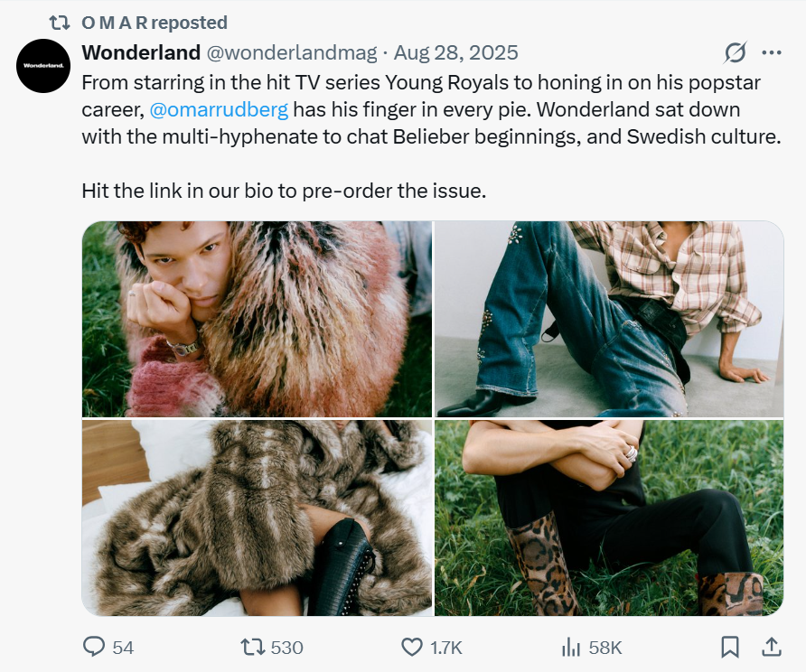The width and height of the screenshot is (806, 672).
Task: Open the brown fur coat photo
Action: 257,518
